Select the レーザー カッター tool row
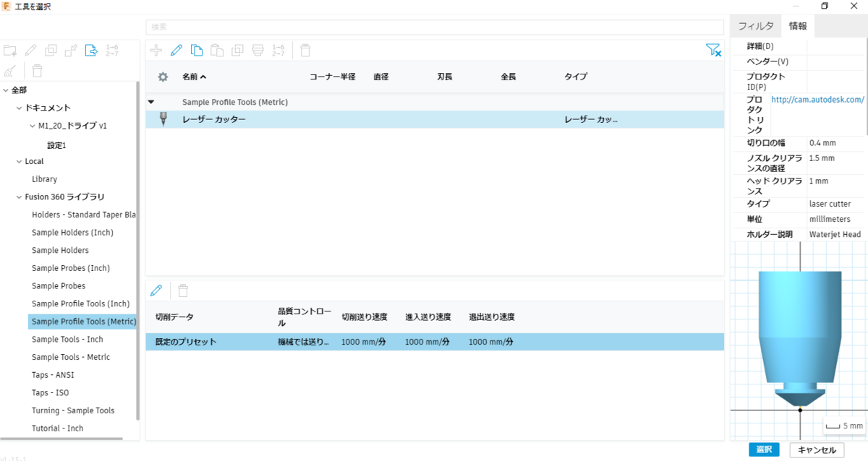 point(435,119)
